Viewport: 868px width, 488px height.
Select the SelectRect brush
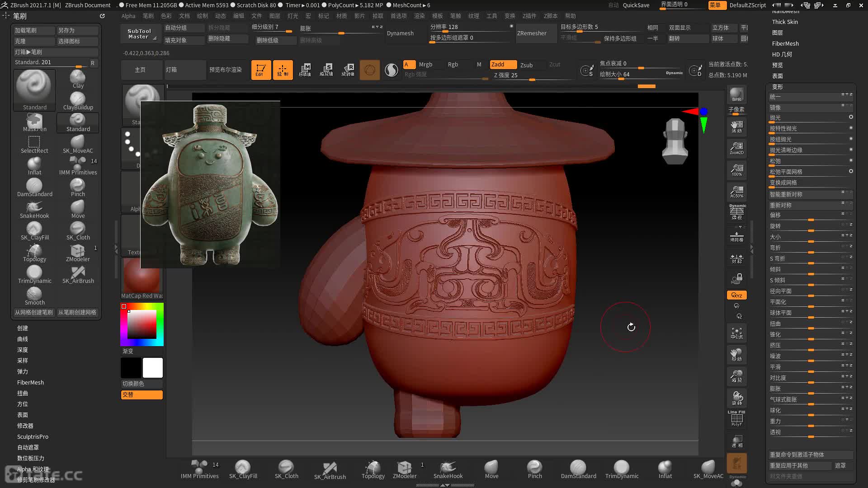pyautogui.click(x=34, y=144)
